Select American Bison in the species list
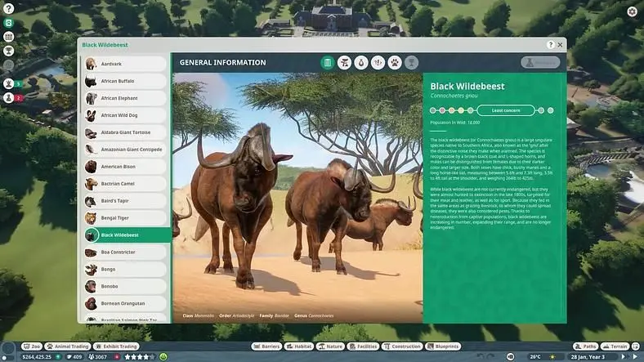 pyautogui.click(x=125, y=167)
